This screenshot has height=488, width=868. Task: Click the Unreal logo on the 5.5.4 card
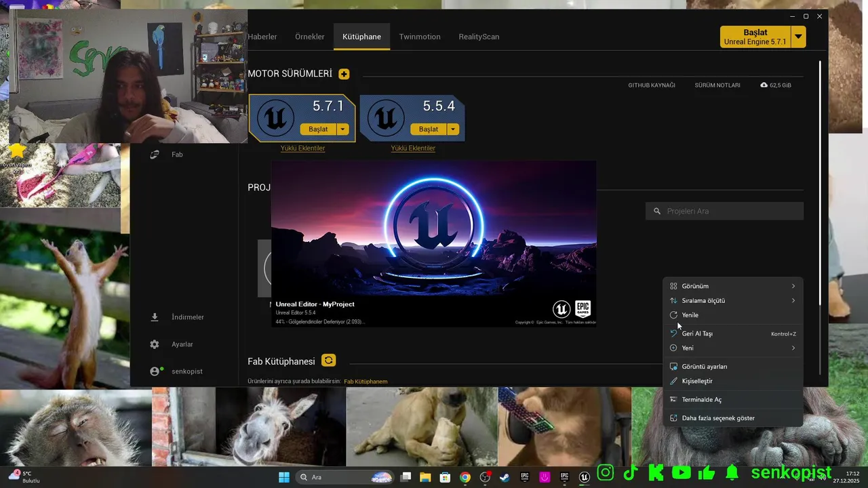click(x=386, y=118)
